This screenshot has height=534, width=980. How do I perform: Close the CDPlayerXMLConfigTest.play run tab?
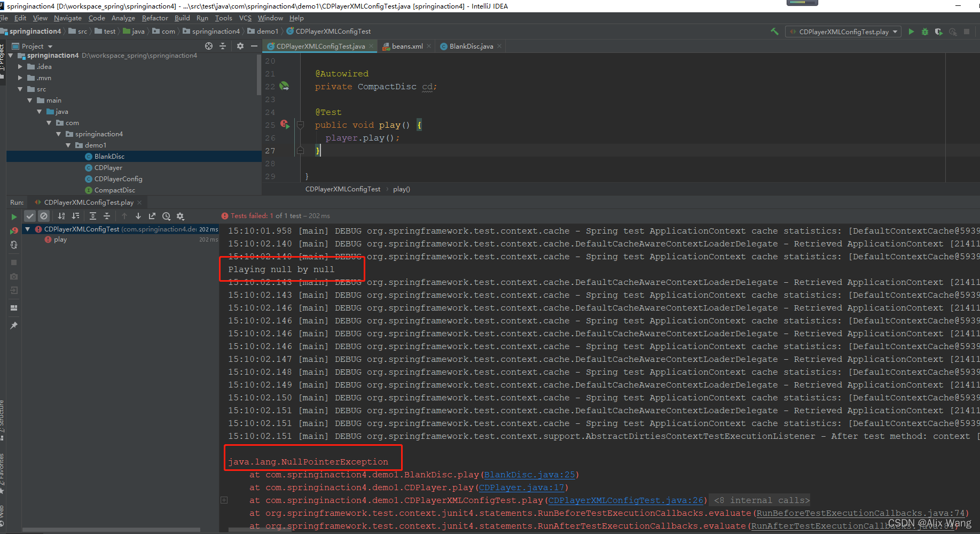pyautogui.click(x=139, y=203)
